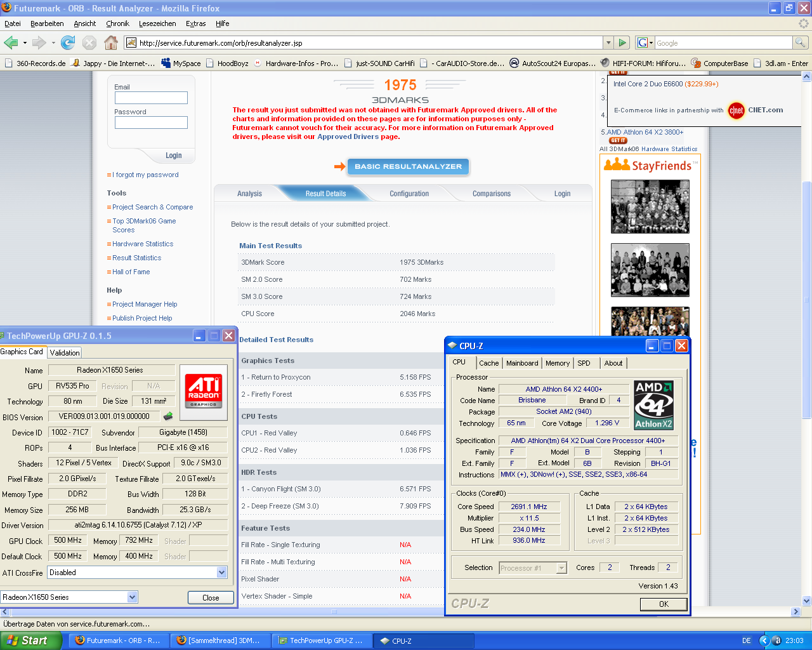Switch to Sammelthread 3DM taskbar item
This screenshot has width=812, height=650.
219,640
